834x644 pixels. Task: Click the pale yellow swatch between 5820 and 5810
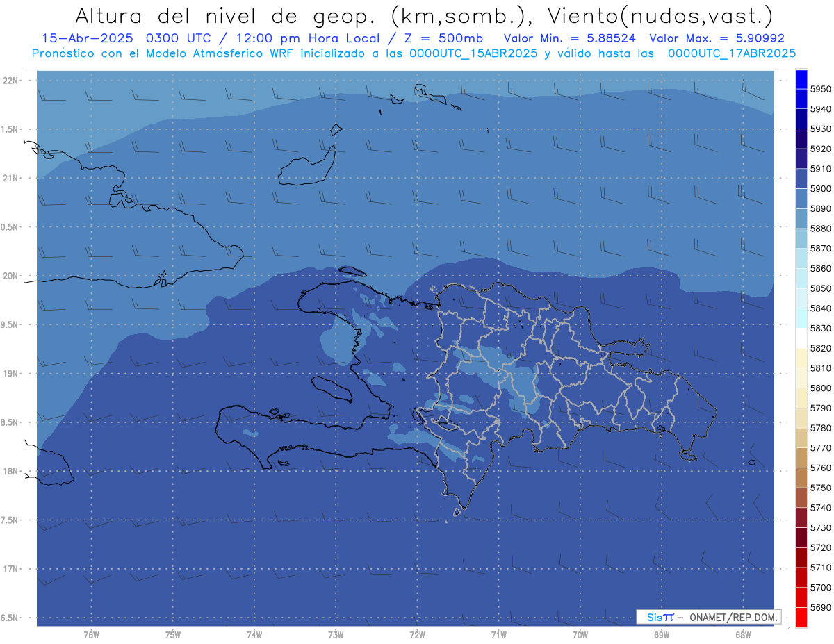(801, 358)
